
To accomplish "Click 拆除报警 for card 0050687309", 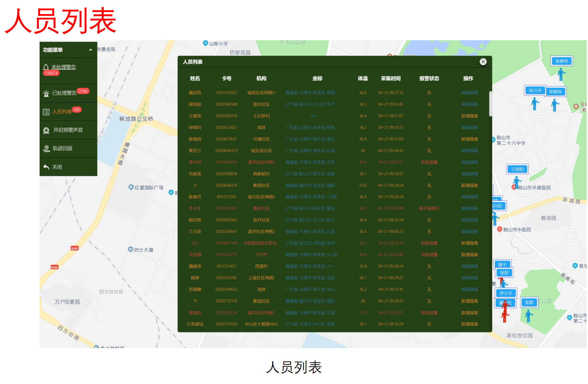I will pyautogui.click(x=429, y=243).
